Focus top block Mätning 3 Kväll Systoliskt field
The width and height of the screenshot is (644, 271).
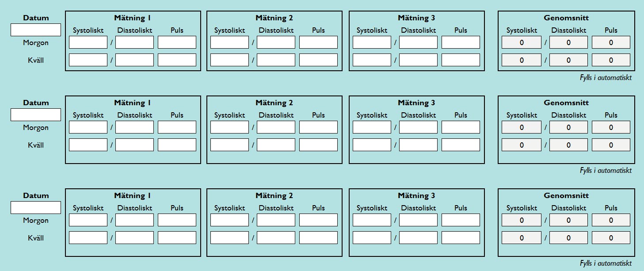pyautogui.click(x=372, y=60)
